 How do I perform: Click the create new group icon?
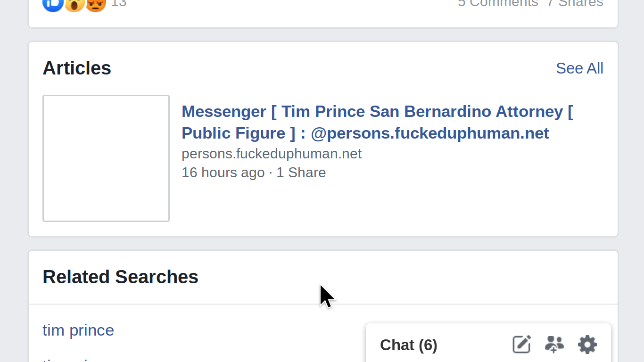click(x=554, y=345)
